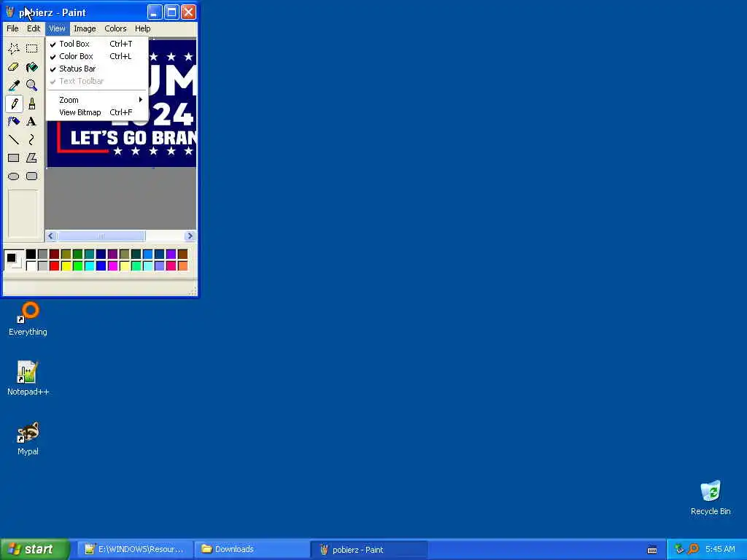Open the File menu
Image resolution: width=747 pixels, height=560 pixels.
[x=12, y=28]
